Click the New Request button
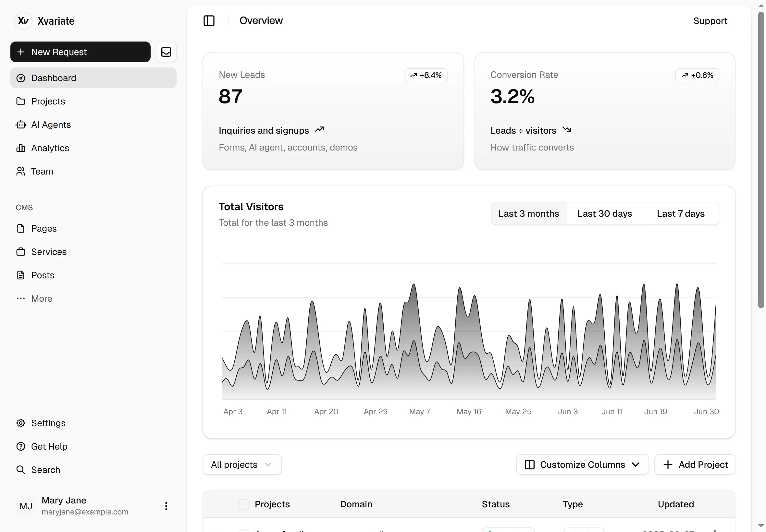 (80, 52)
